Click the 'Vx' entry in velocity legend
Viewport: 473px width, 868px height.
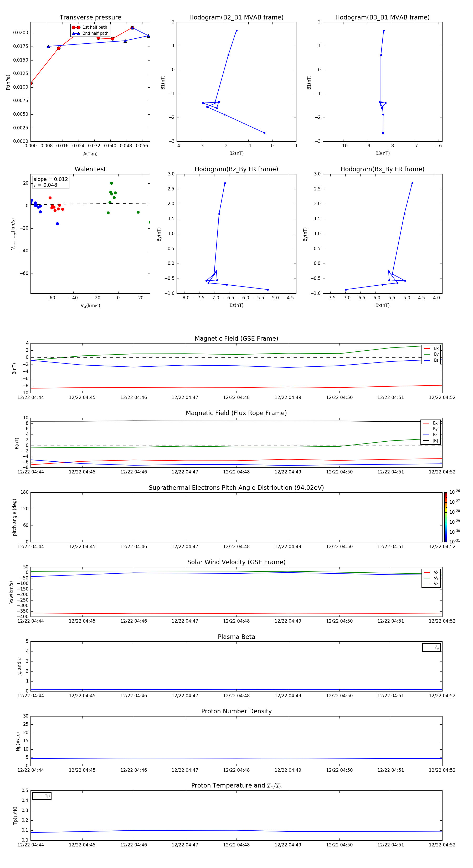(x=431, y=572)
